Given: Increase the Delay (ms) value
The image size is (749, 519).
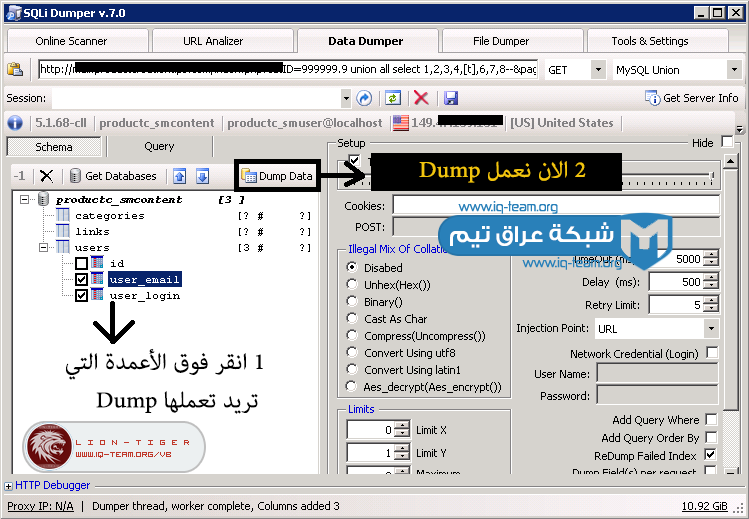Looking at the screenshot, I should [711, 277].
